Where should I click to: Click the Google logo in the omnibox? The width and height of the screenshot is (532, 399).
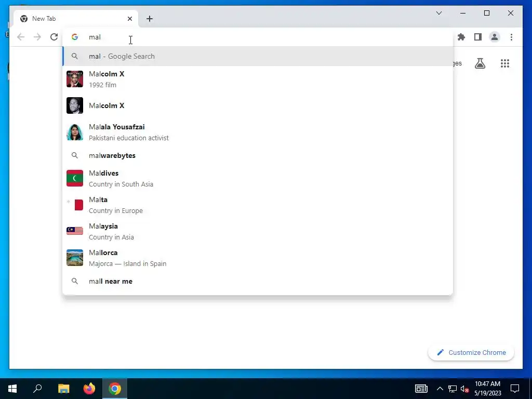click(75, 37)
